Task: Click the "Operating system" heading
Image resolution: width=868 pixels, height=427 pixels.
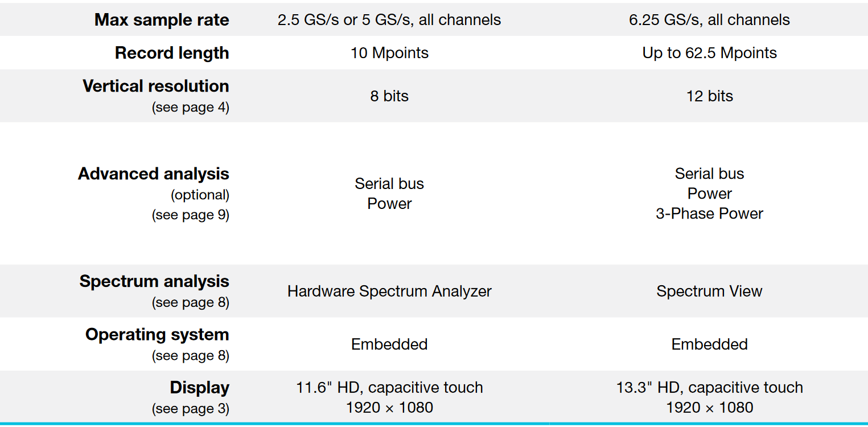Action: pos(157,334)
